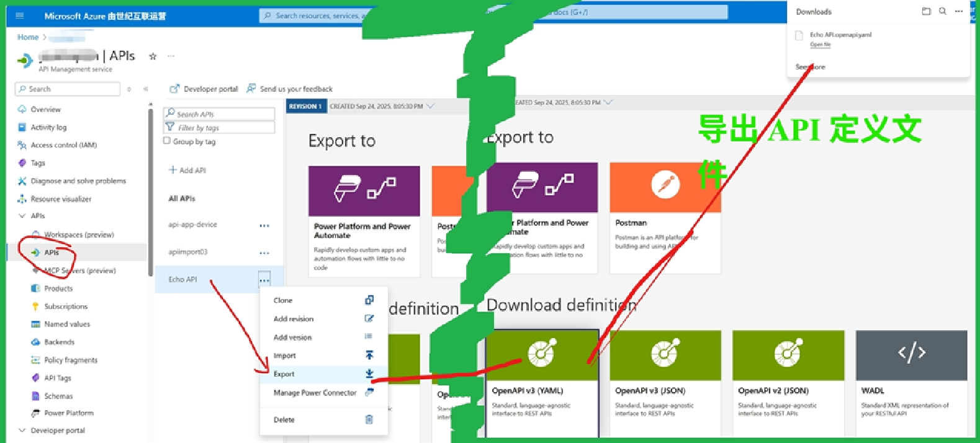Viewport: 980px width, 443px height.
Task: Open Schemas in the sidebar
Action: (x=58, y=396)
